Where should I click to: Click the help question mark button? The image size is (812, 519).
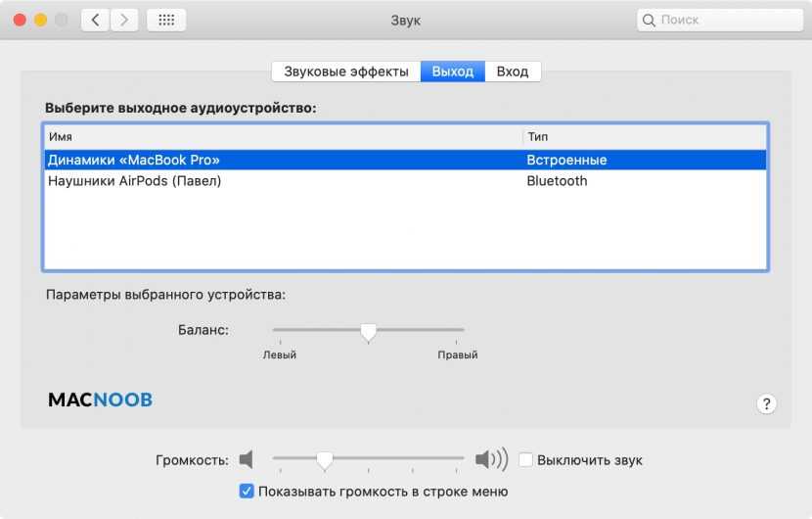click(x=767, y=403)
